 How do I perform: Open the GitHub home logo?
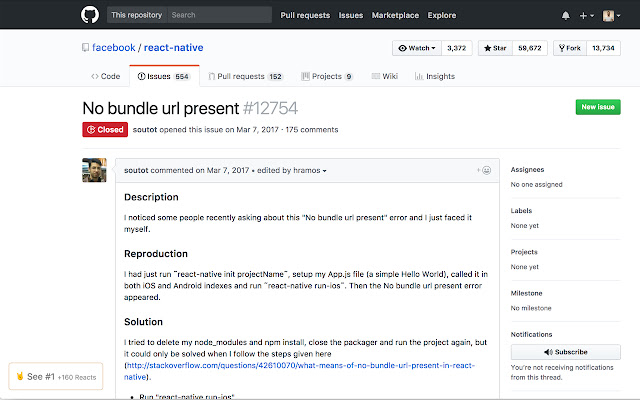point(90,15)
